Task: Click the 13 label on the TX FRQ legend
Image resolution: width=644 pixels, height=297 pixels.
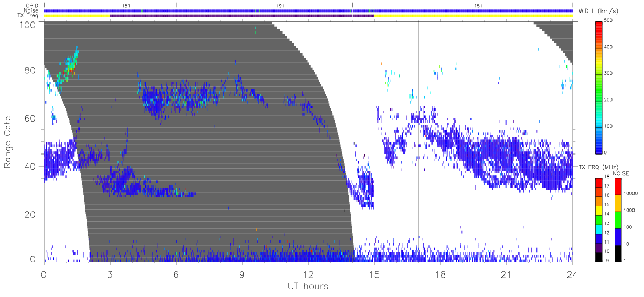Action: [x=607, y=223]
